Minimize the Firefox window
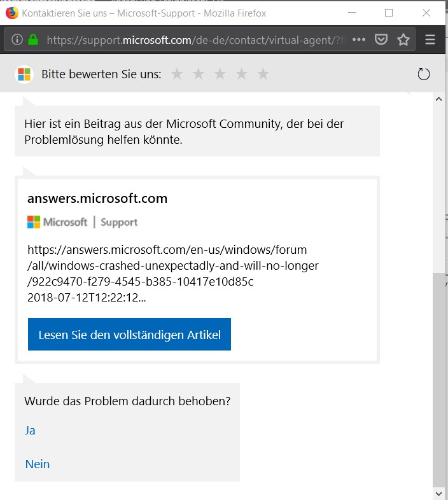 352,13
